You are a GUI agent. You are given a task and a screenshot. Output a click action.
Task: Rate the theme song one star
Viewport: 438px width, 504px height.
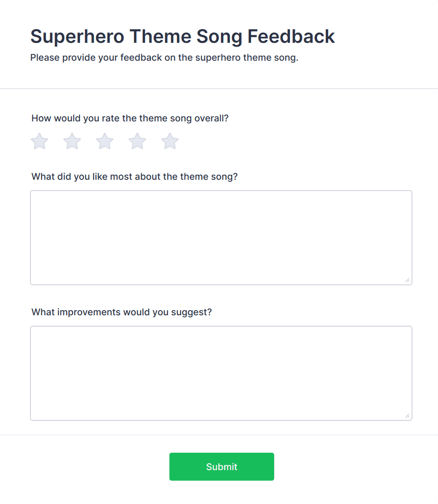pyautogui.click(x=40, y=141)
